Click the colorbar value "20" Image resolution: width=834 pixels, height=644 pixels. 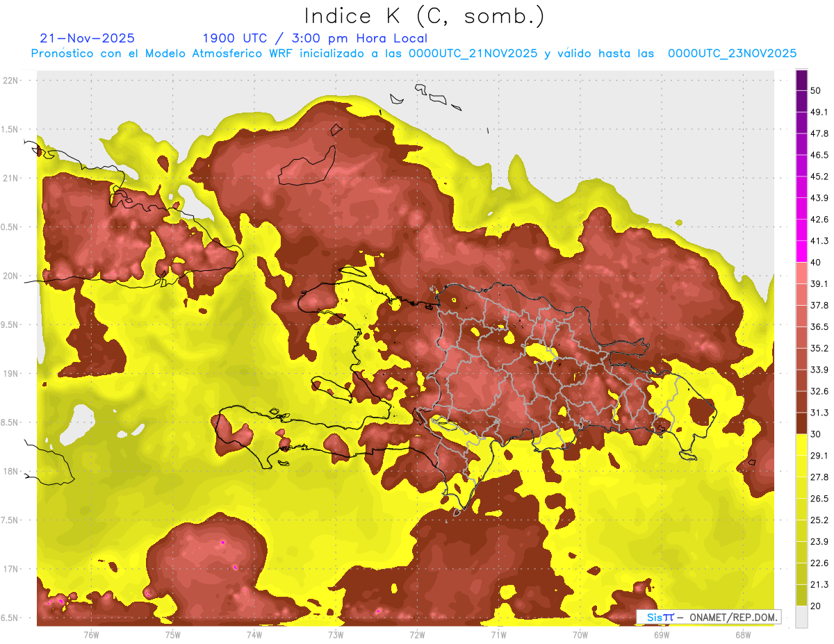tap(816, 606)
